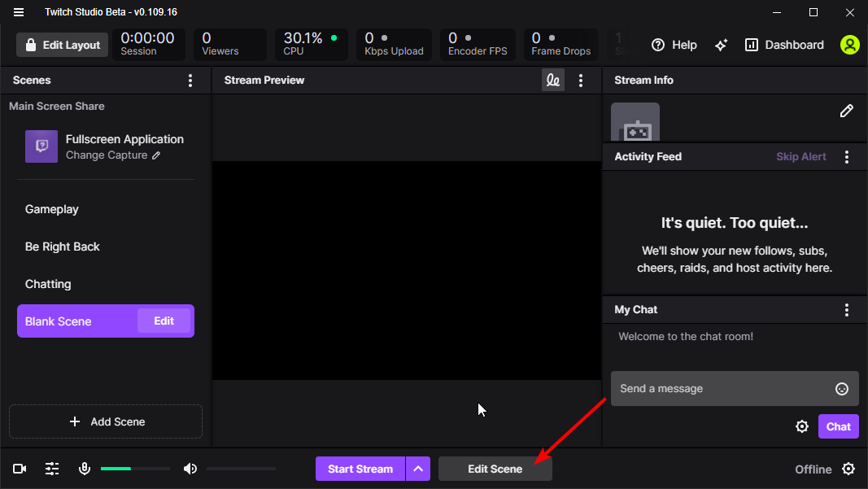Open the Stream Preview three-dot menu
This screenshot has width=868, height=489.
pos(580,80)
